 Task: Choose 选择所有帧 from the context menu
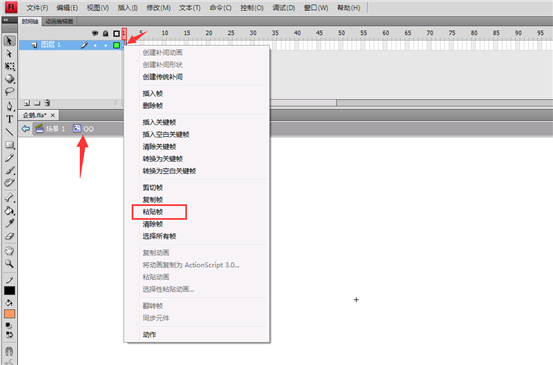159,236
